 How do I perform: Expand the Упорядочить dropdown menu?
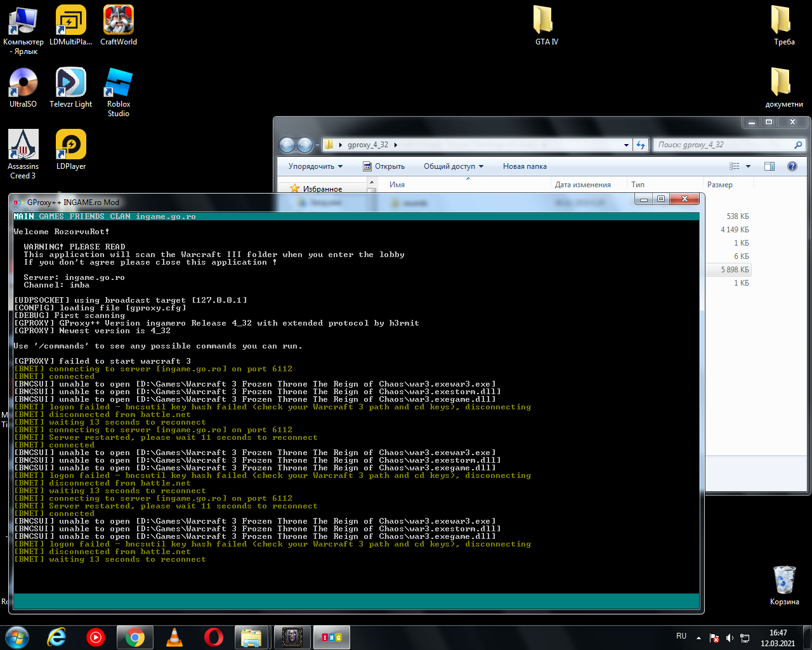coord(315,166)
